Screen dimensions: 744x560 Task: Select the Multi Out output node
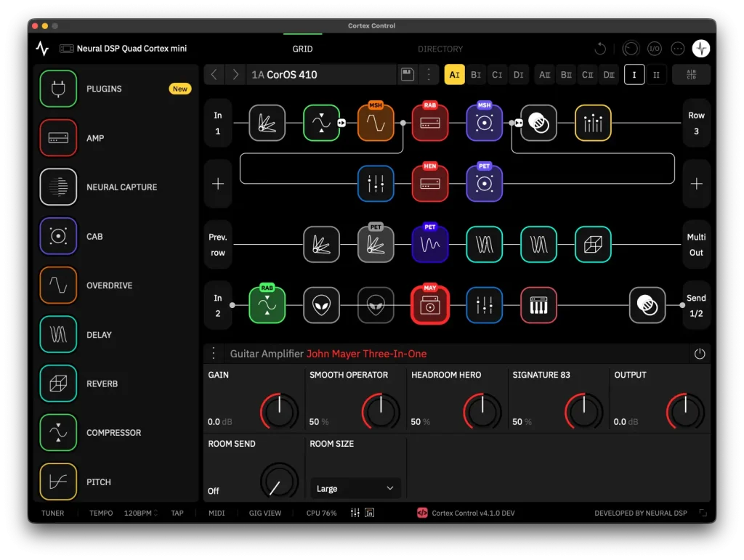pos(696,245)
